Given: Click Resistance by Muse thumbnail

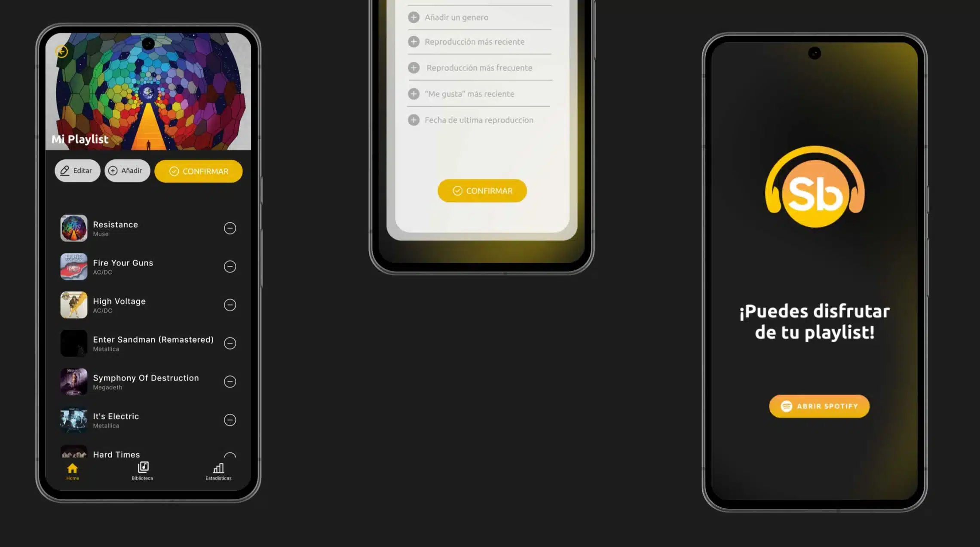Looking at the screenshot, I should (x=73, y=227).
